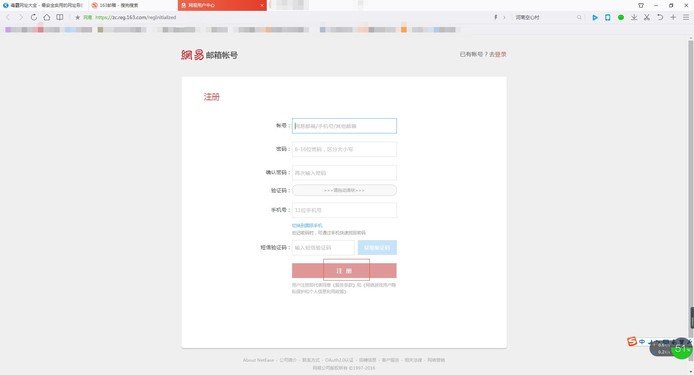Screen dimensions: 694x375
Task: Open the browser home page icon
Action: pyautogui.click(x=46, y=17)
